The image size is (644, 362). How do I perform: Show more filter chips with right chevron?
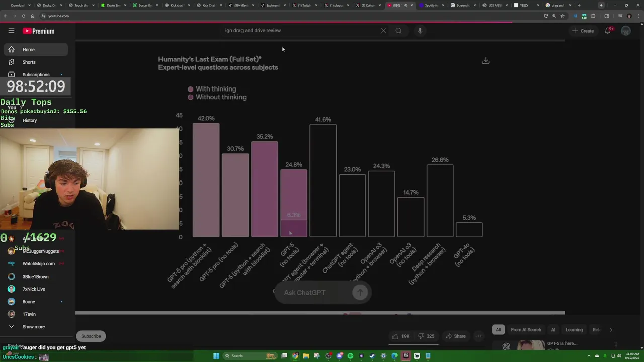point(611,330)
